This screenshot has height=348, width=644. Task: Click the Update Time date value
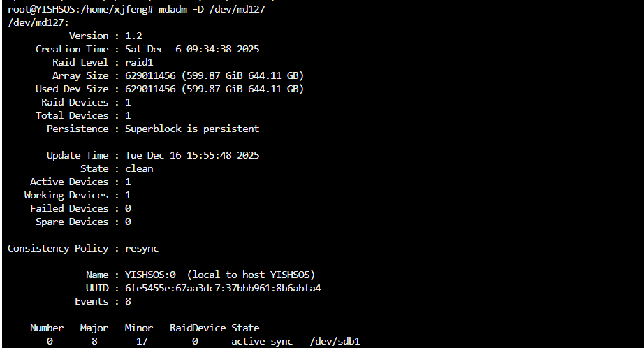pos(192,155)
